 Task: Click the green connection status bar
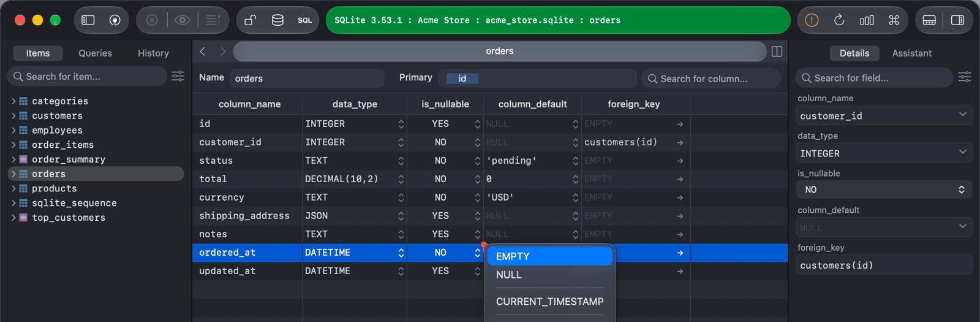558,20
